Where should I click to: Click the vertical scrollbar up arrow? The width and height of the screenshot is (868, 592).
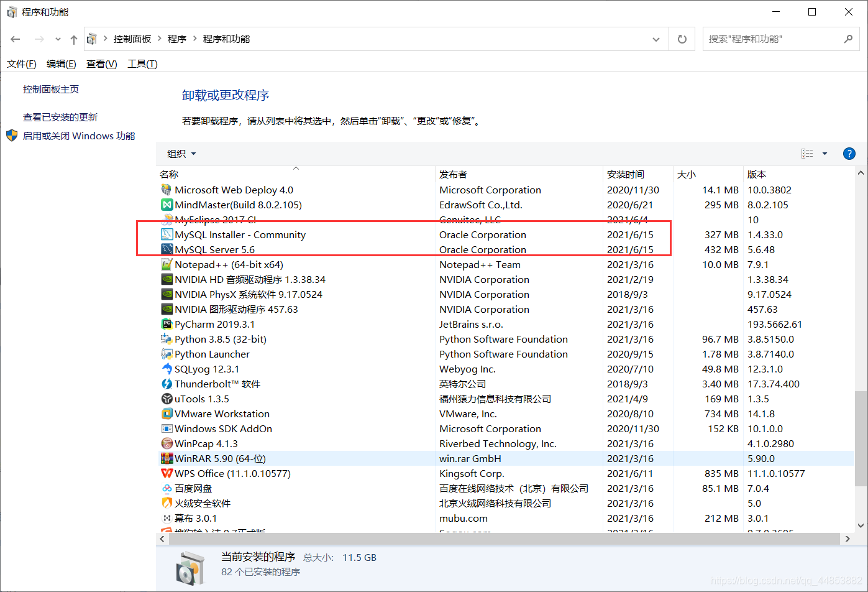pos(861,173)
